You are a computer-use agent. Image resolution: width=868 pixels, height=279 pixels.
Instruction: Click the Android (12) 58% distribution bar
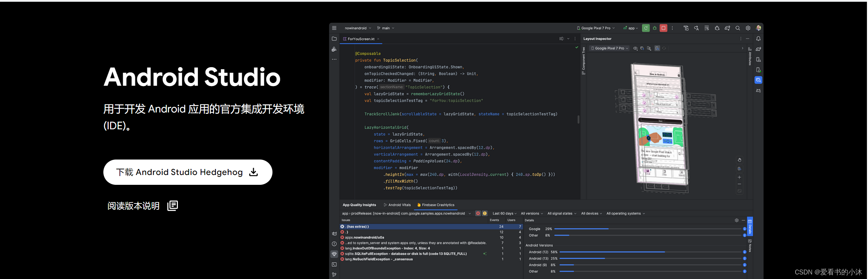coord(652,252)
